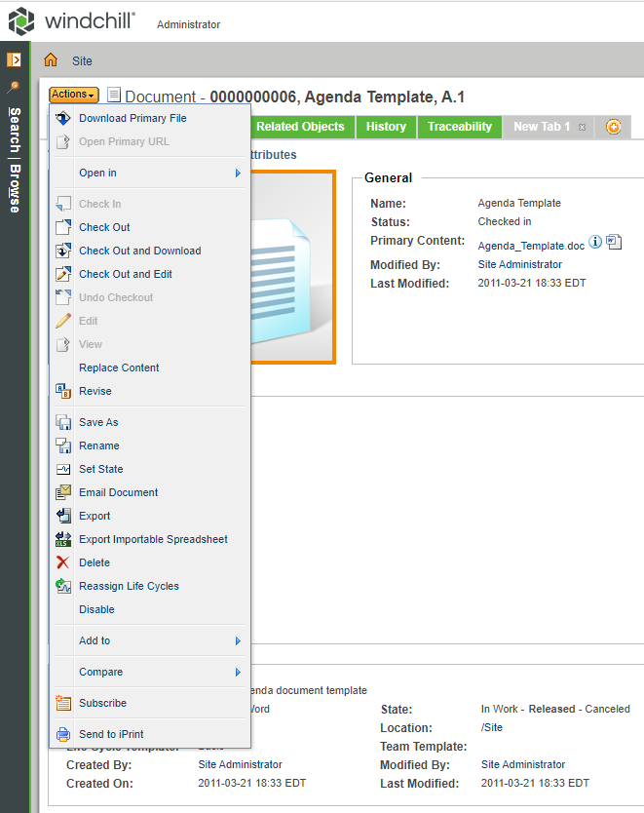The image size is (644, 813).
Task: Click the Send to iPrint printer icon
Action: 63,734
